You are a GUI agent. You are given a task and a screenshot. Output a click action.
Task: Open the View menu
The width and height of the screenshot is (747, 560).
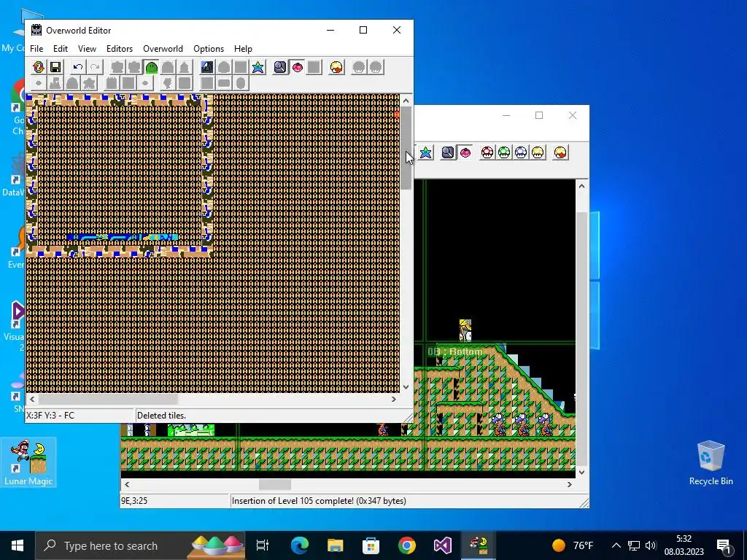[88, 49]
